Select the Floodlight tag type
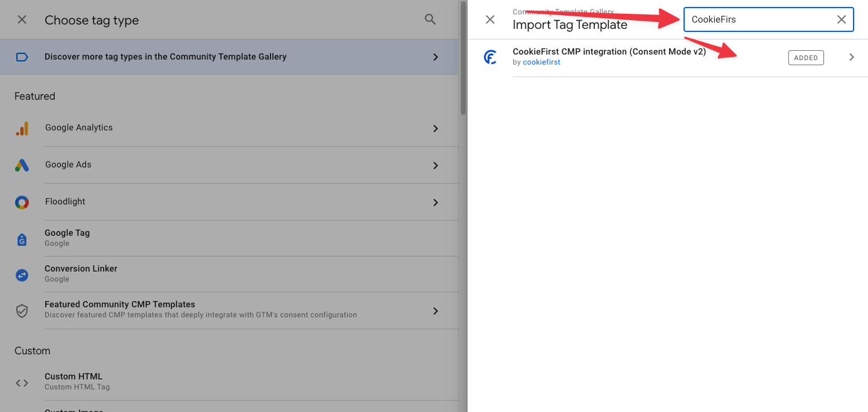This screenshot has height=412, width=868. [x=229, y=202]
